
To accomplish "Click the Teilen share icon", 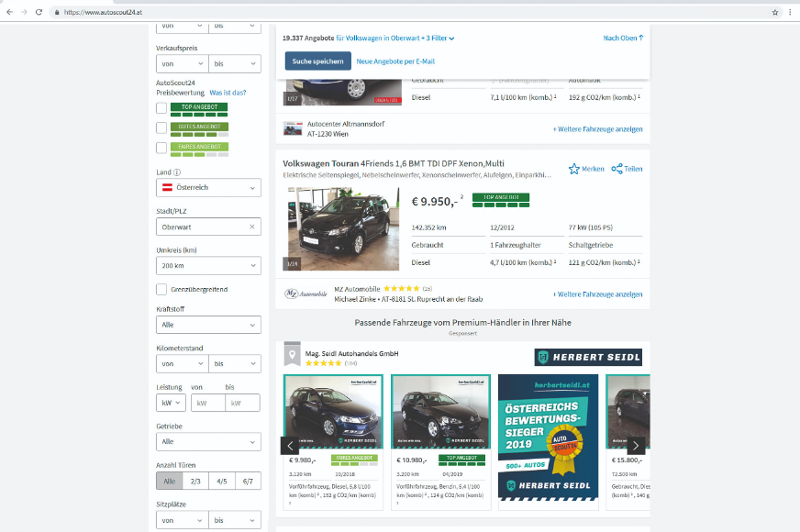I will (x=617, y=169).
